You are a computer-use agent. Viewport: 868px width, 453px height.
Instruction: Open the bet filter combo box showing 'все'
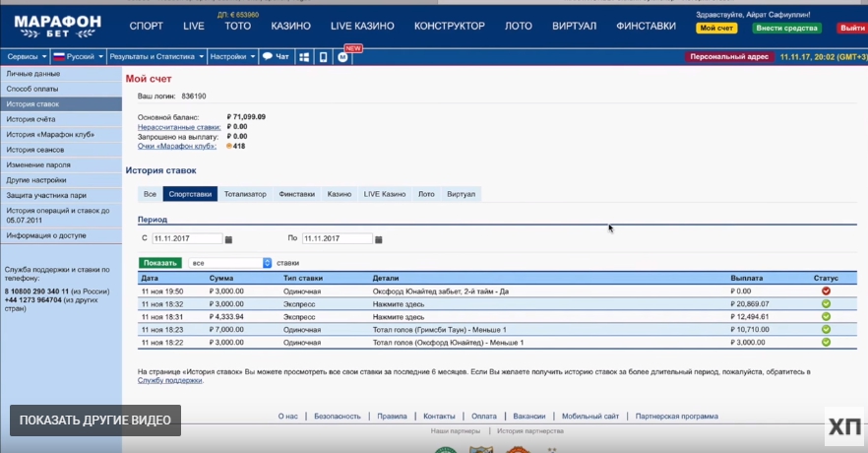[x=229, y=263]
